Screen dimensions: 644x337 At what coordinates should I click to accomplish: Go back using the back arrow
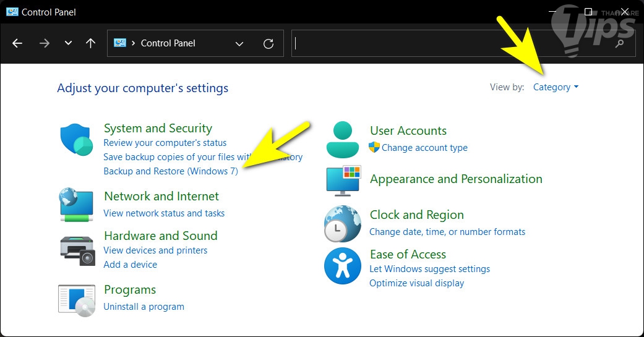[x=17, y=43]
